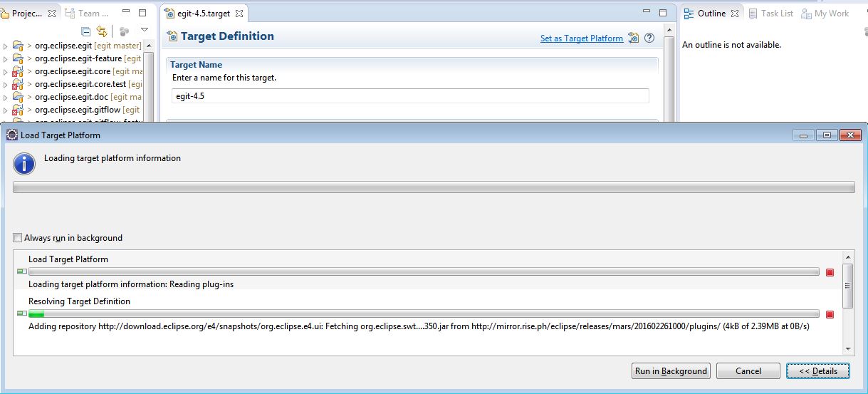Expand the org.eclipse.egit.core.test project

[6, 84]
